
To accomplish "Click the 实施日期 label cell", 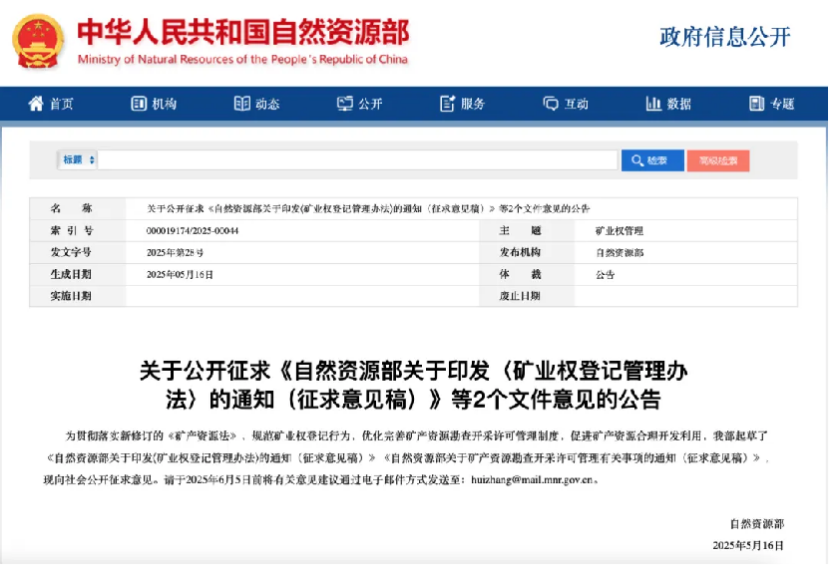I will click(77, 296).
